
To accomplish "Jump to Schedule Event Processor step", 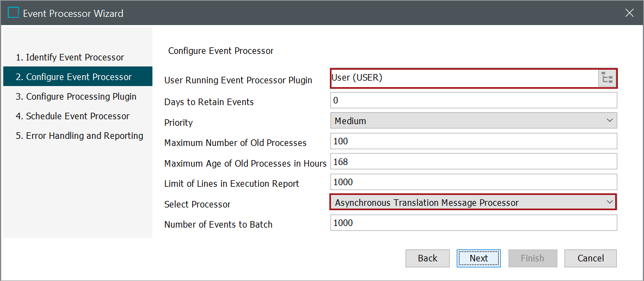I will click(73, 116).
